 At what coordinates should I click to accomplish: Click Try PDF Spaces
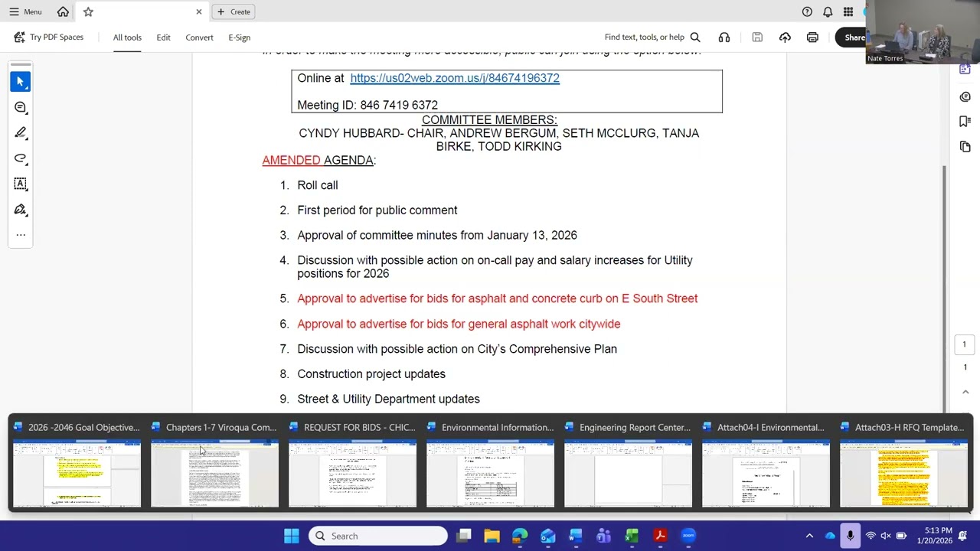48,37
